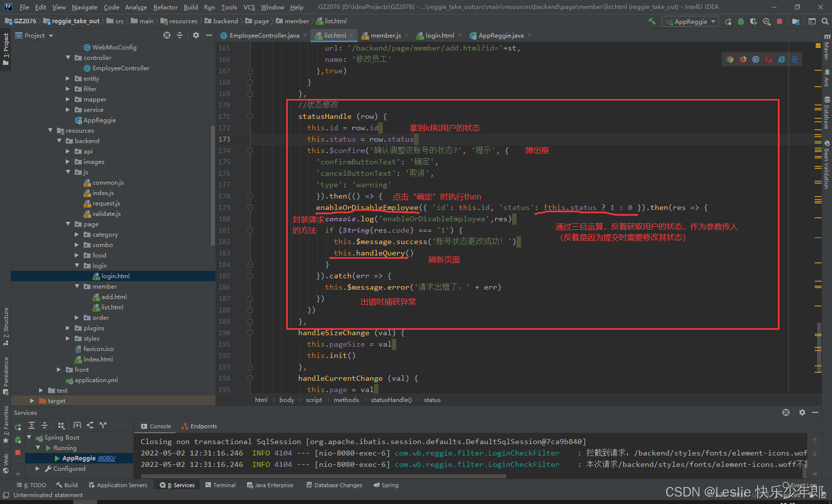Toggle Database tool window
832x504 pixels.
pos(827,113)
